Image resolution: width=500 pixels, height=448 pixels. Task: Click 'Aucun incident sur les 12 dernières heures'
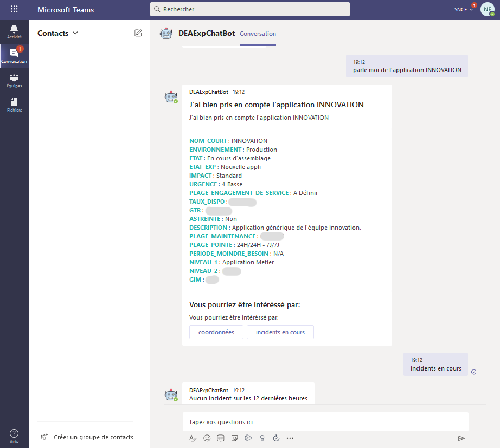tap(248, 398)
